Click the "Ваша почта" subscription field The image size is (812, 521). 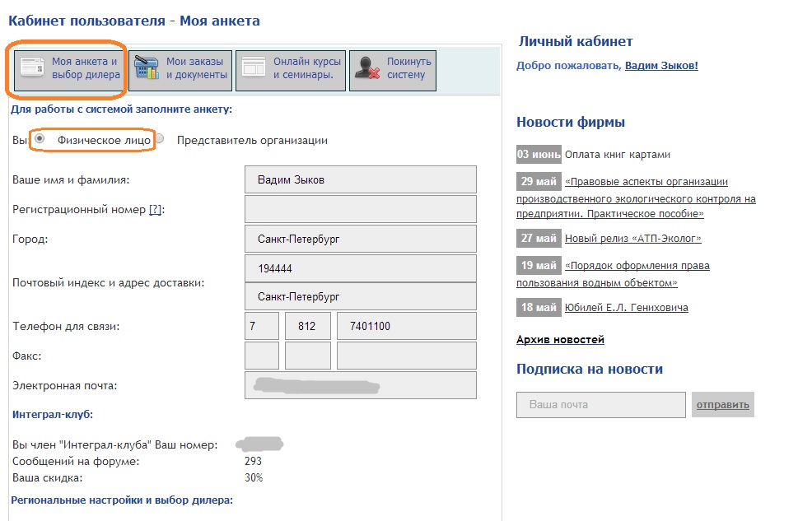600,405
